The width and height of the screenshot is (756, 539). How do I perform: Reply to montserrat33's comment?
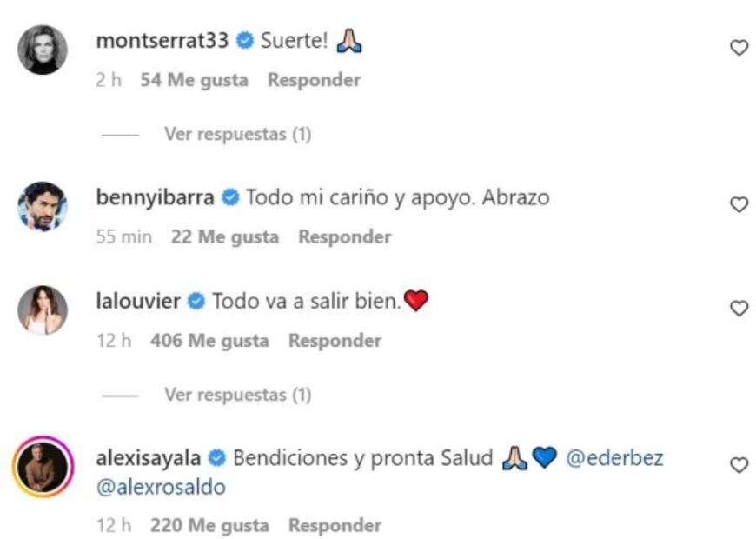click(314, 80)
